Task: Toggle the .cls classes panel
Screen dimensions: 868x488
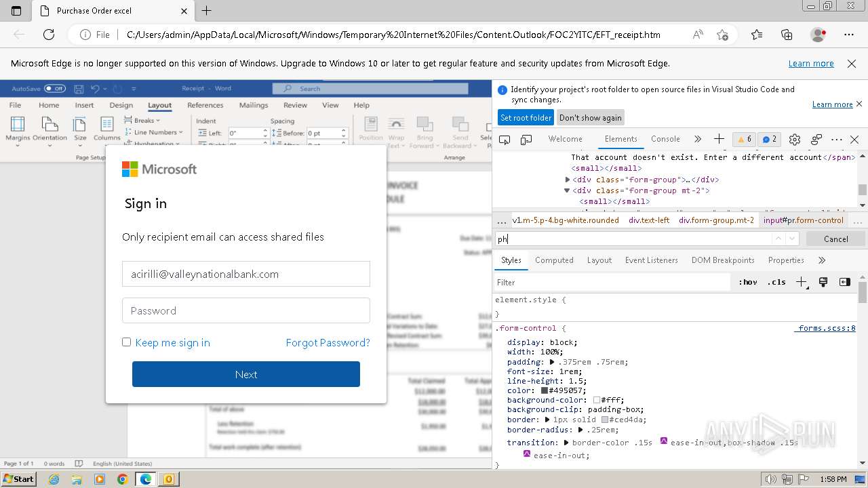Action: pos(776,282)
